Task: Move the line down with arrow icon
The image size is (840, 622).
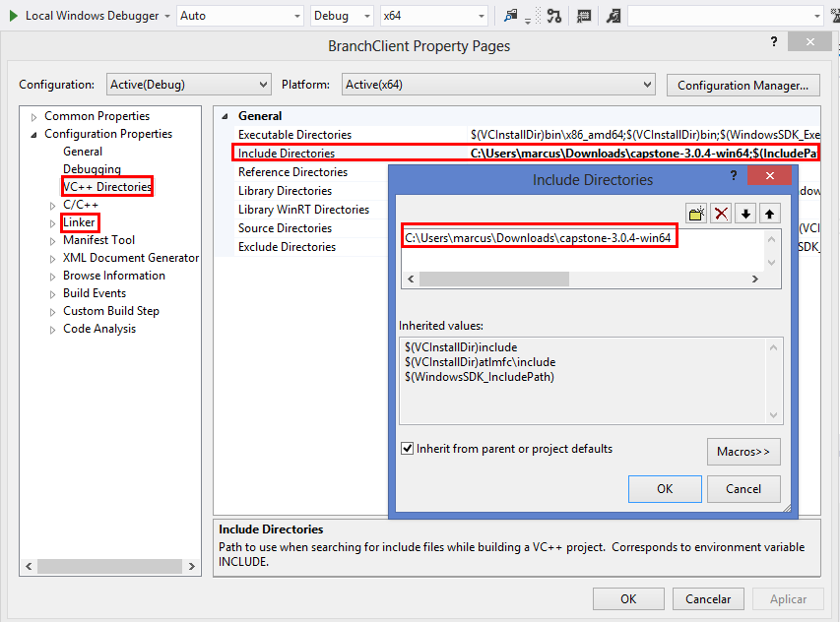Action: click(745, 215)
